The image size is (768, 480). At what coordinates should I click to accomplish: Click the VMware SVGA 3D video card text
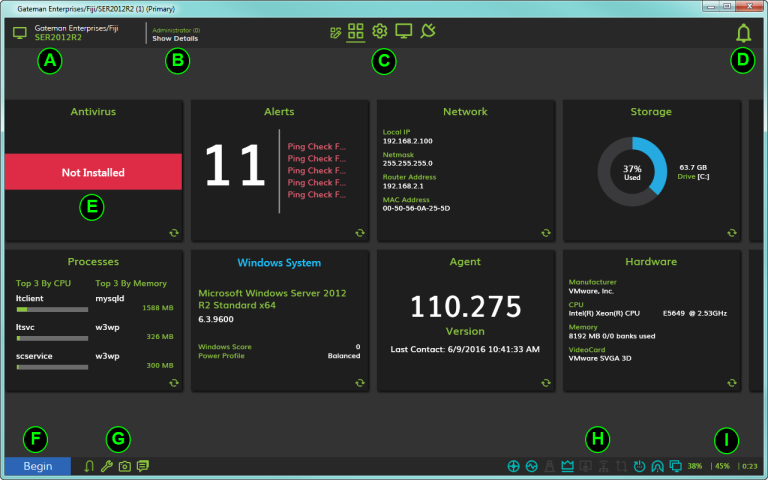coord(600,358)
